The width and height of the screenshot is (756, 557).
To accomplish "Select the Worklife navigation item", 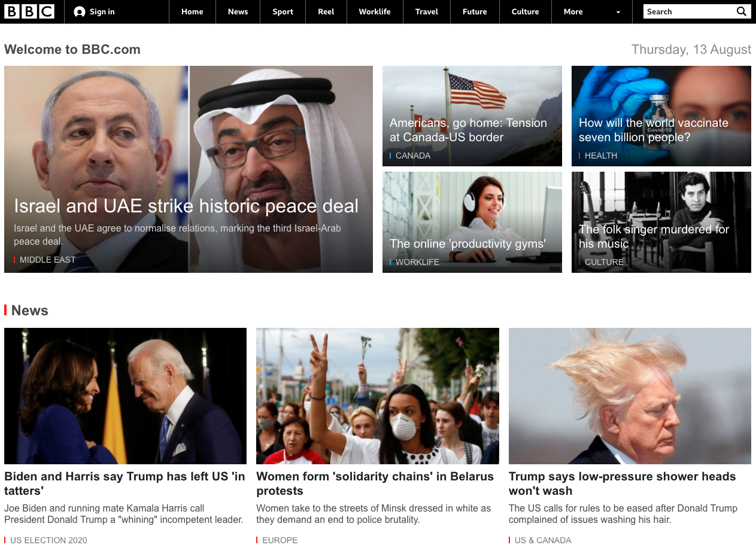I will (375, 11).
